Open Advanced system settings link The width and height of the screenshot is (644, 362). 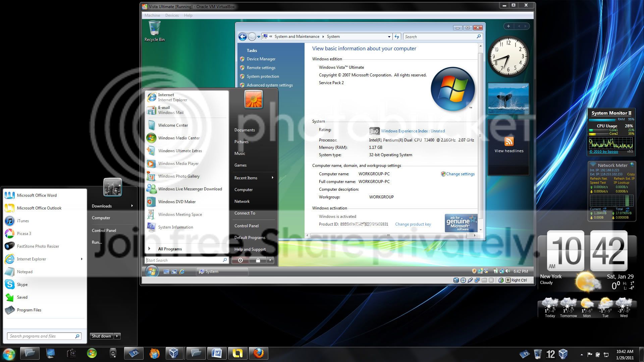270,85
